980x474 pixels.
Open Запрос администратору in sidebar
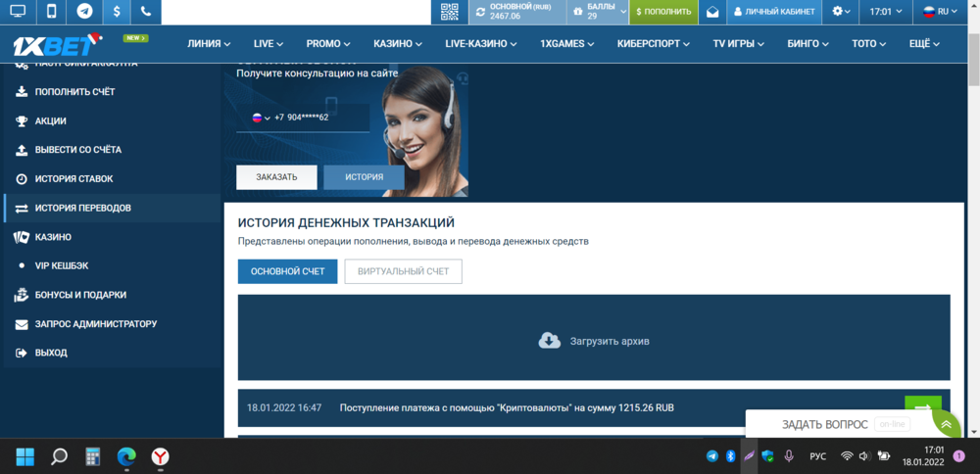point(112,323)
